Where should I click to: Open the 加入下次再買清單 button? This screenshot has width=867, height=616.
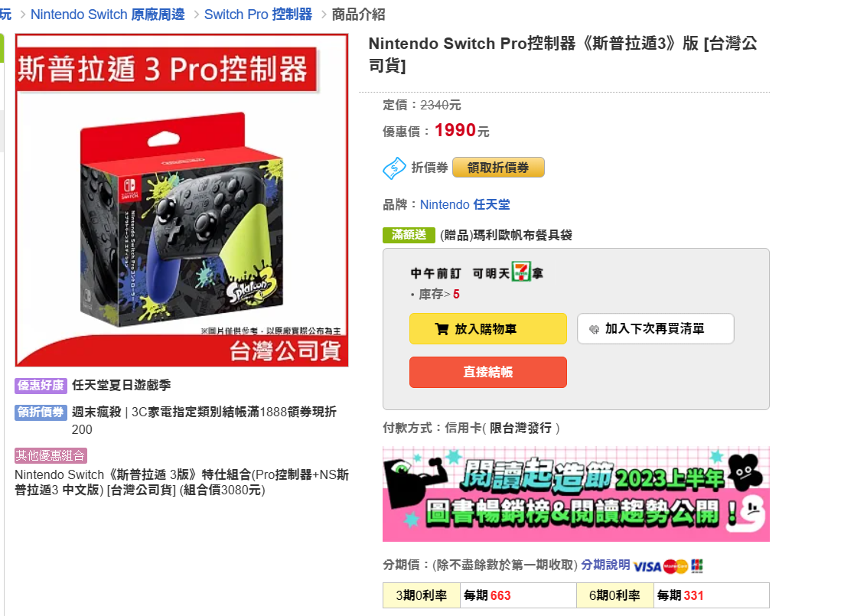click(x=655, y=329)
